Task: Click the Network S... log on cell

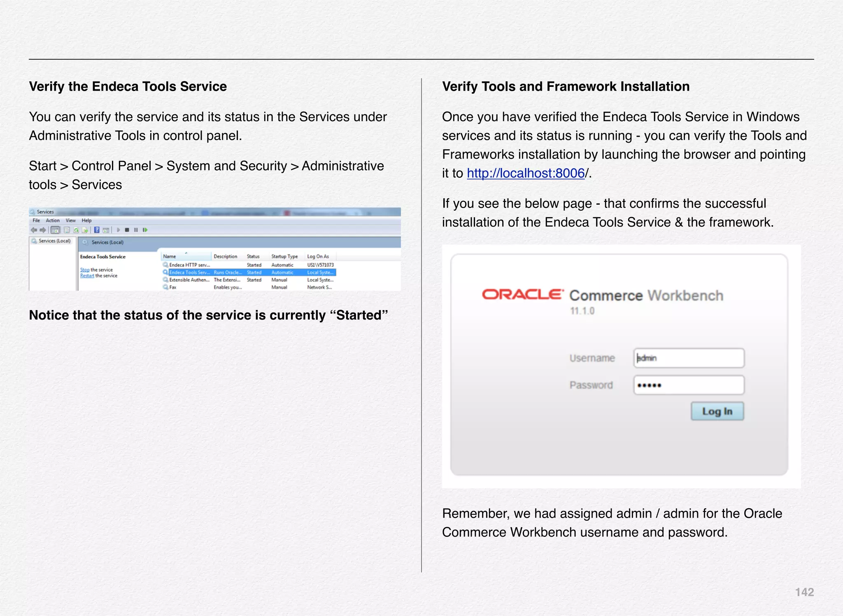Action: (319, 287)
